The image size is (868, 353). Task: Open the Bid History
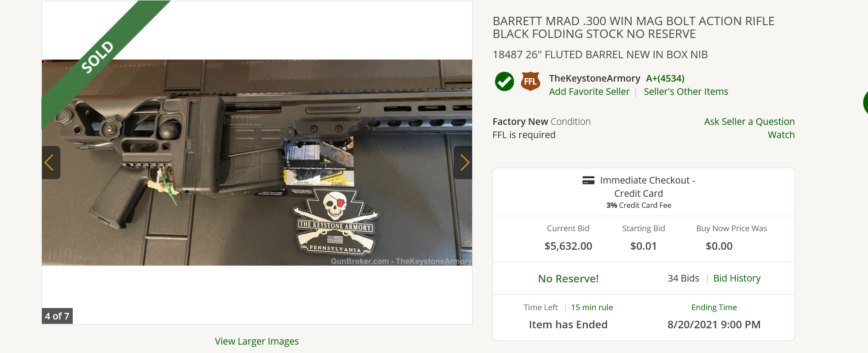737,278
